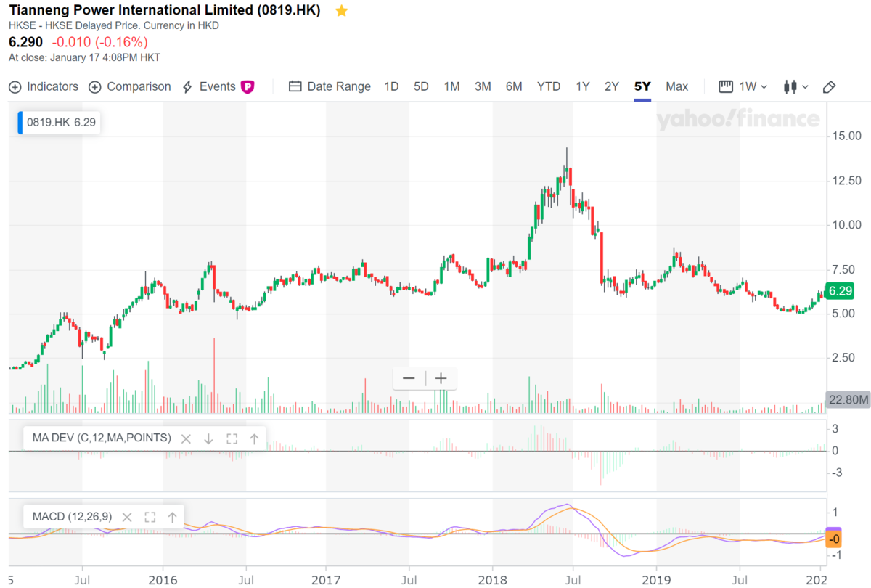Viewport: 871px width, 588px height.
Task: Remove the MA DEV indicator
Action: coord(186,438)
